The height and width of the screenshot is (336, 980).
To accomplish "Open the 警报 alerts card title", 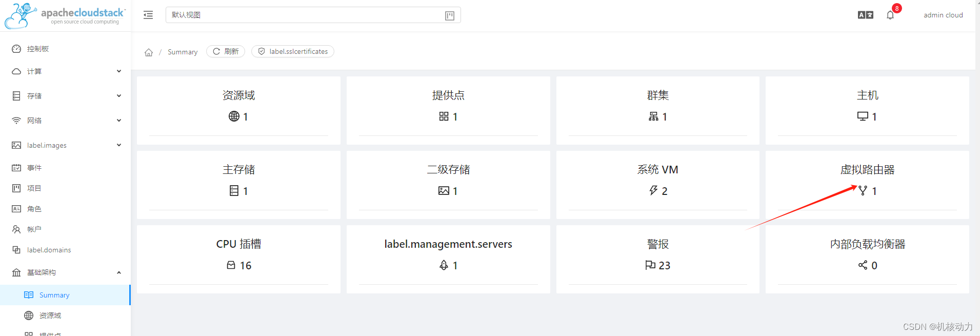I will [658, 244].
